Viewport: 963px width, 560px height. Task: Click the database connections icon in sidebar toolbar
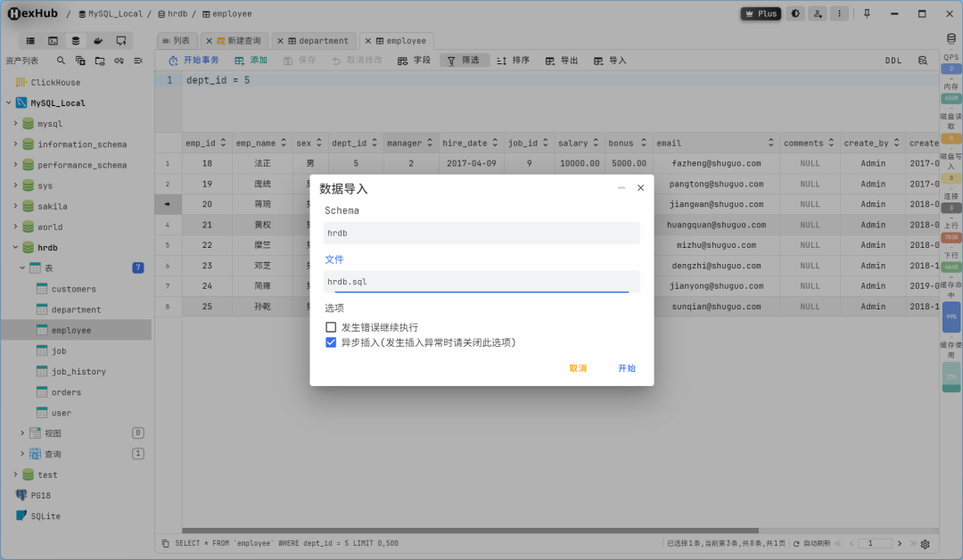(x=75, y=41)
